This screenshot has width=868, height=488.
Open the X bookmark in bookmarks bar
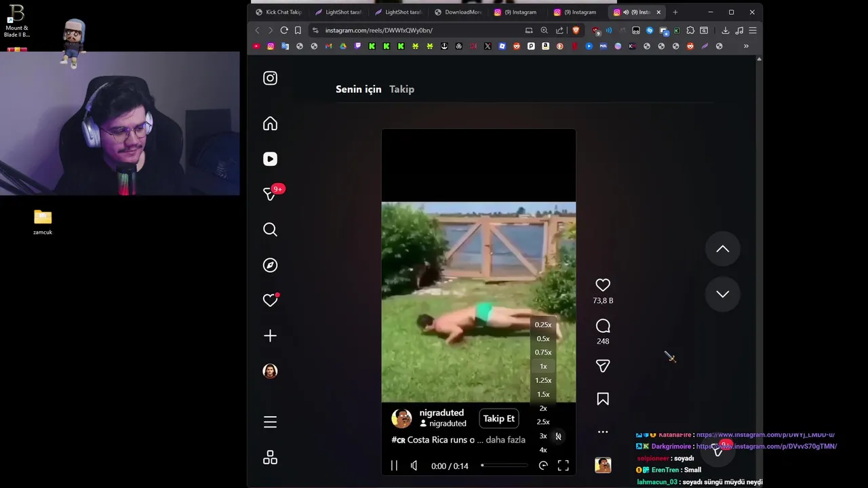click(x=488, y=46)
